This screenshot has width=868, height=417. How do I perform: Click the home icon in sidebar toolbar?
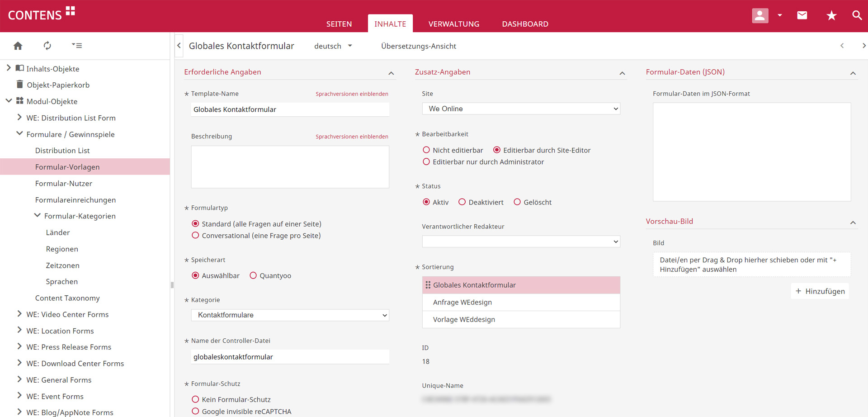18,46
